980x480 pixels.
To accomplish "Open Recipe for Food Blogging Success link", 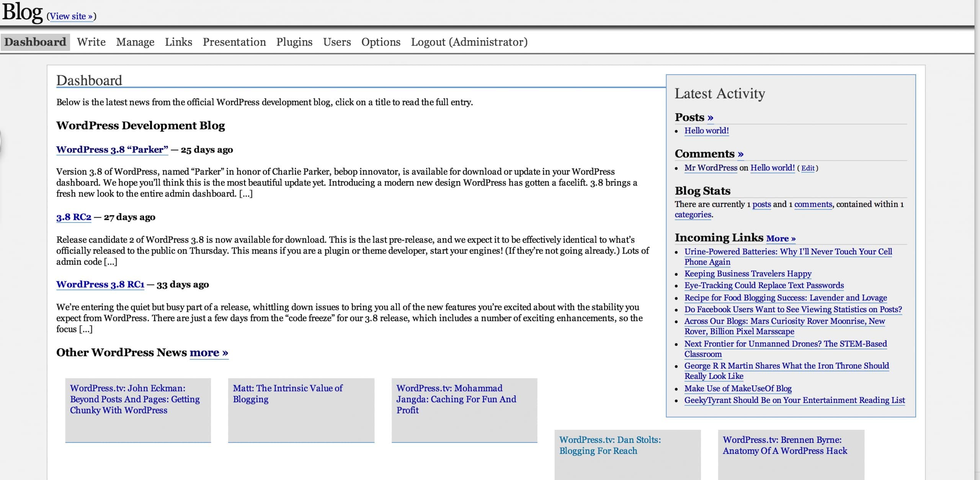I will pos(786,298).
